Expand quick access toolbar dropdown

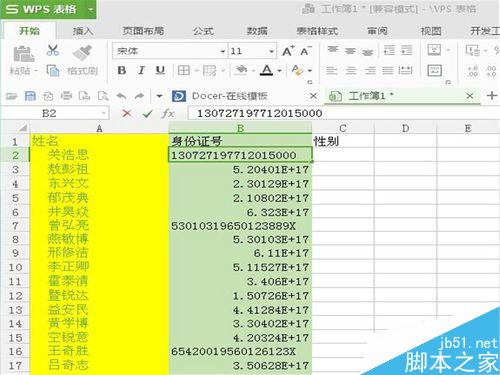click(x=159, y=96)
